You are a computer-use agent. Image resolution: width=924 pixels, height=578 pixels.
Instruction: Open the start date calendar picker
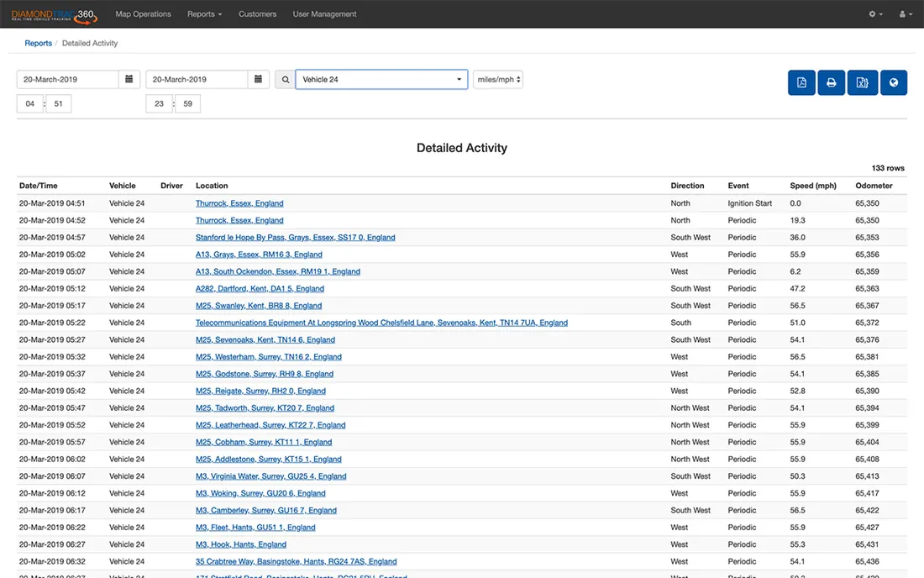point(129,80)
